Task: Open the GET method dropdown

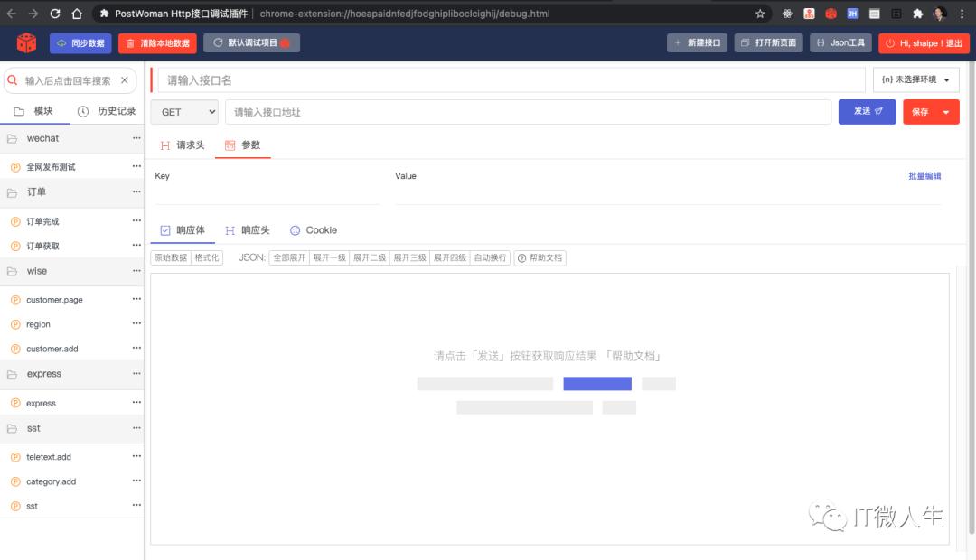Action: (185, 112)
